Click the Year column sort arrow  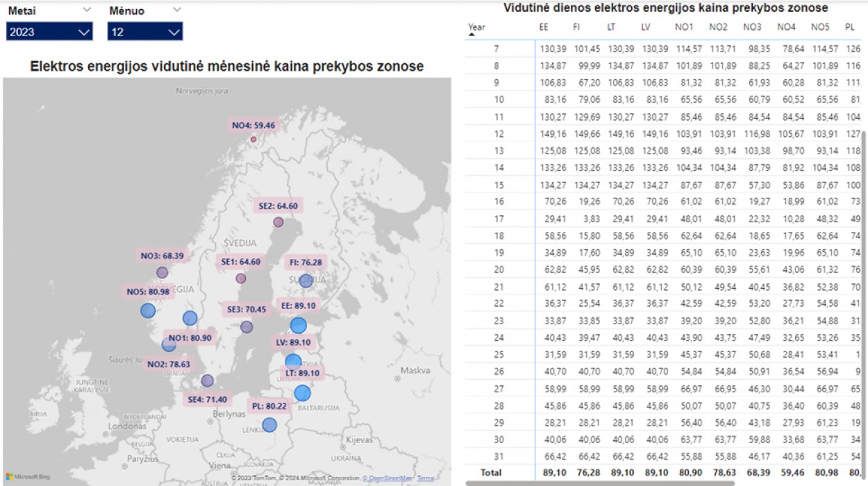[x=472, y=35]
